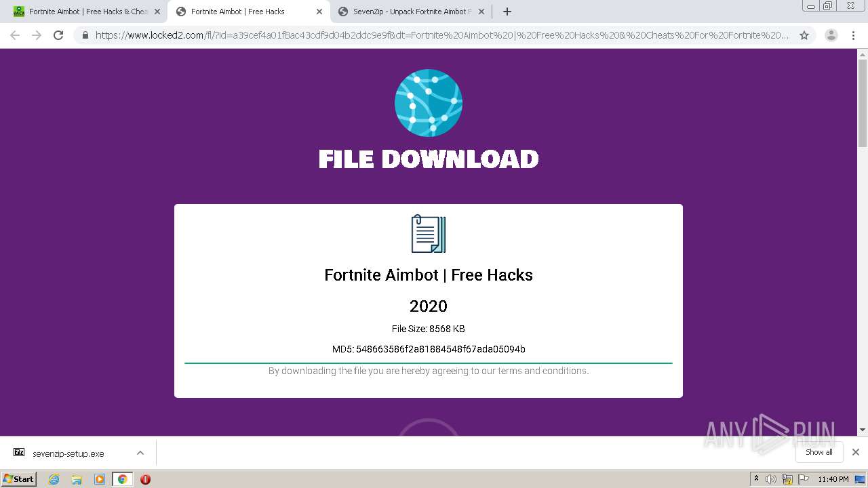This screenshot has width=868, height=488.
Task: Click the MD5 hash text
Action: click(429, 349)
